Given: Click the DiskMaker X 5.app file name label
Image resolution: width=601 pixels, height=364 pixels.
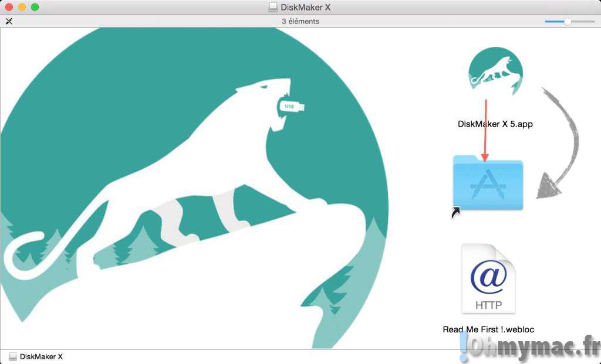Looking at the screenshot, I should [495, 124].
